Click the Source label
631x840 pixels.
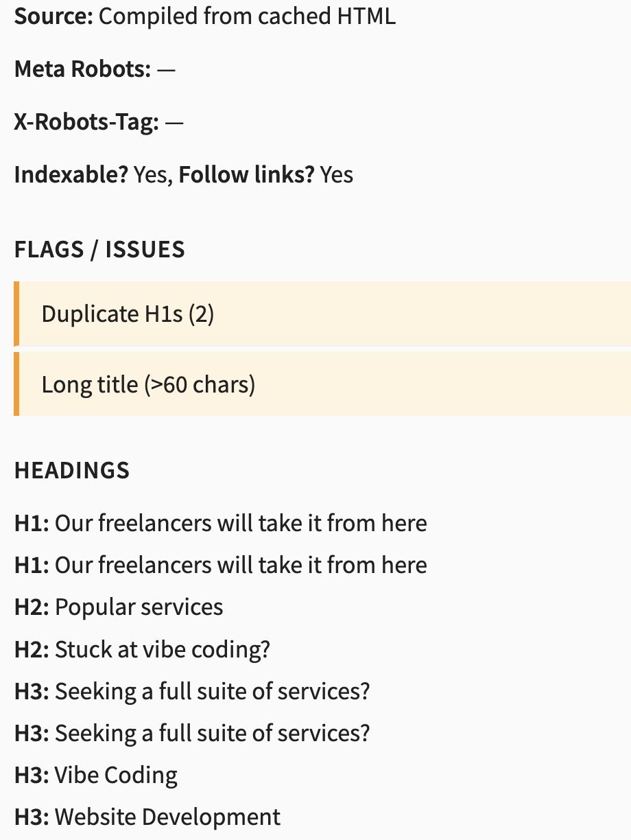click(x=53, y=16)
